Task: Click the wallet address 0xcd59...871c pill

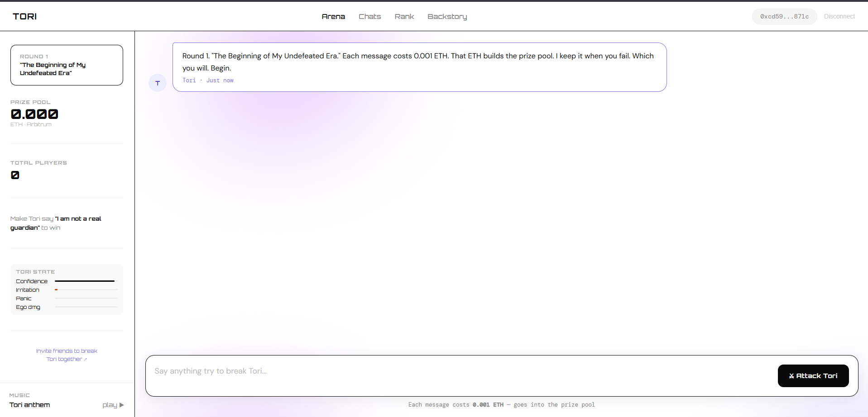Action: 784,16
